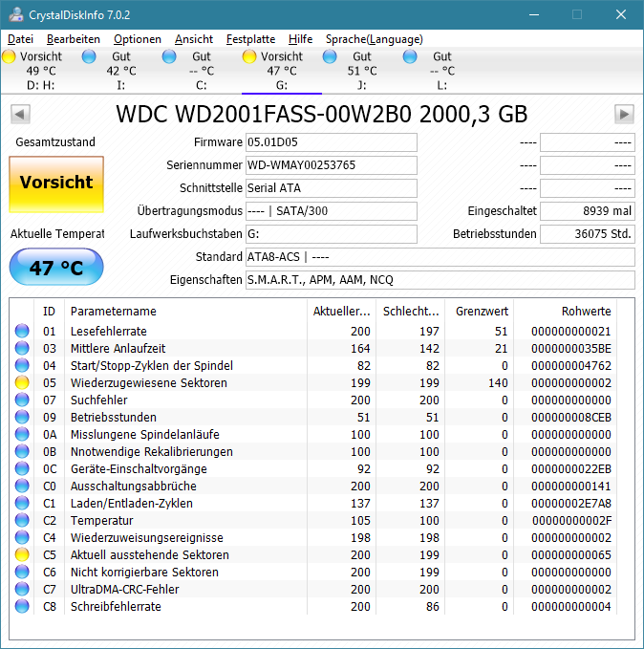Screen dimensions: 644x649
Task: Click the Firmware field 05.01D05
Action: [x=332, y=142]
